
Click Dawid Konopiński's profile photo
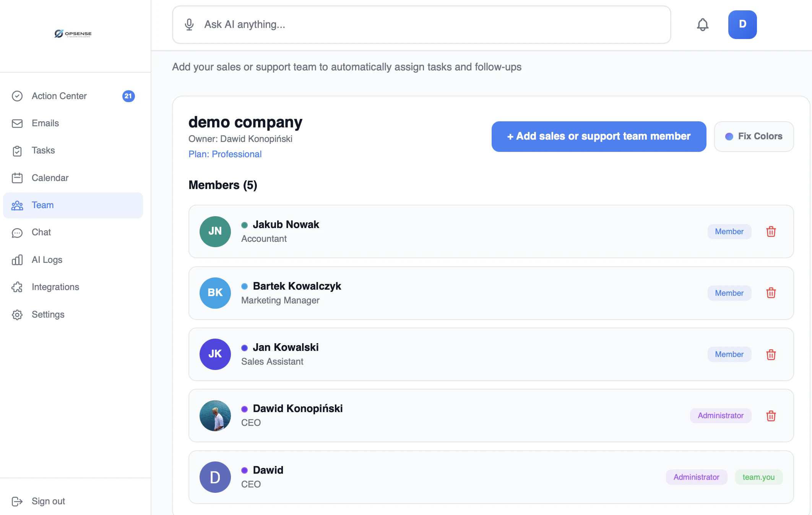point(215,416)
